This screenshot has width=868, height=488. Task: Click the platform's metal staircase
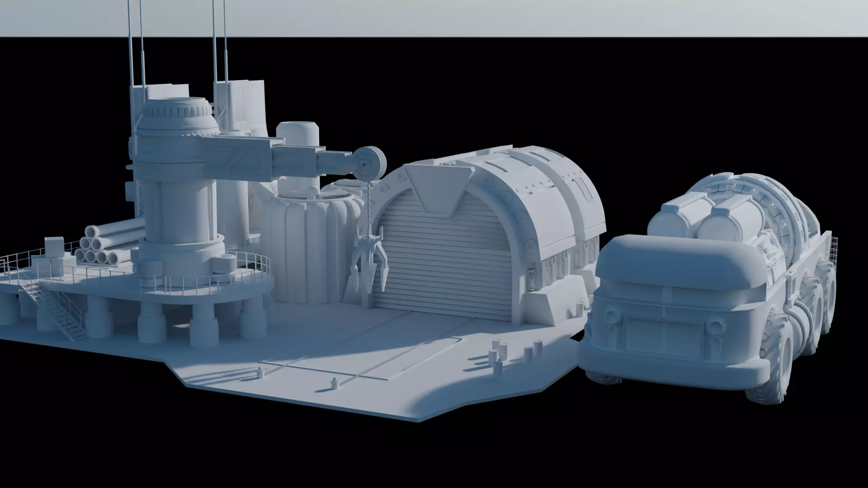54,309
